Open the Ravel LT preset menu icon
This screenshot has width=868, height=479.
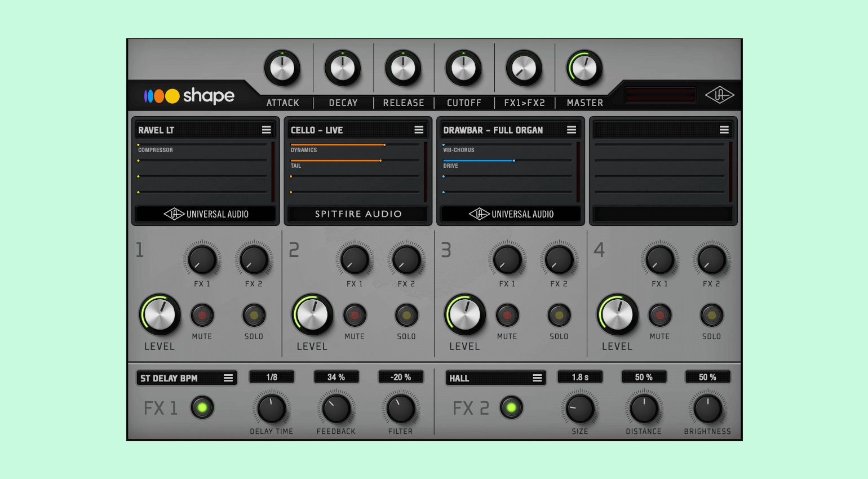pos(267,130)
